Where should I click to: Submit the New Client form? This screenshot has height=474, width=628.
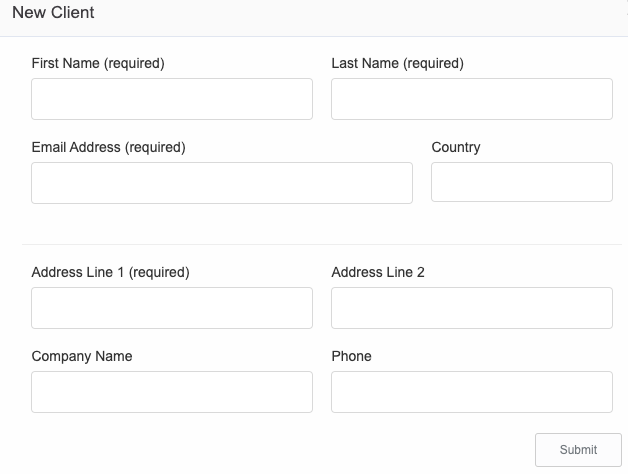click(578, 450)
